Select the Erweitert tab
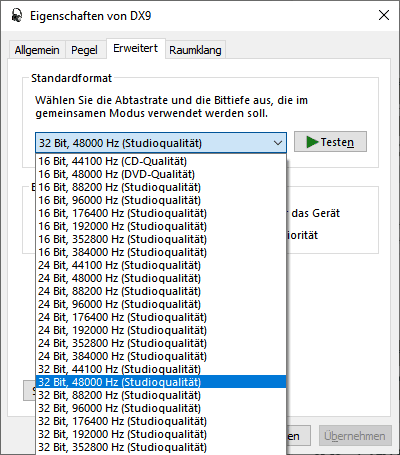 (x=136, y=48)
